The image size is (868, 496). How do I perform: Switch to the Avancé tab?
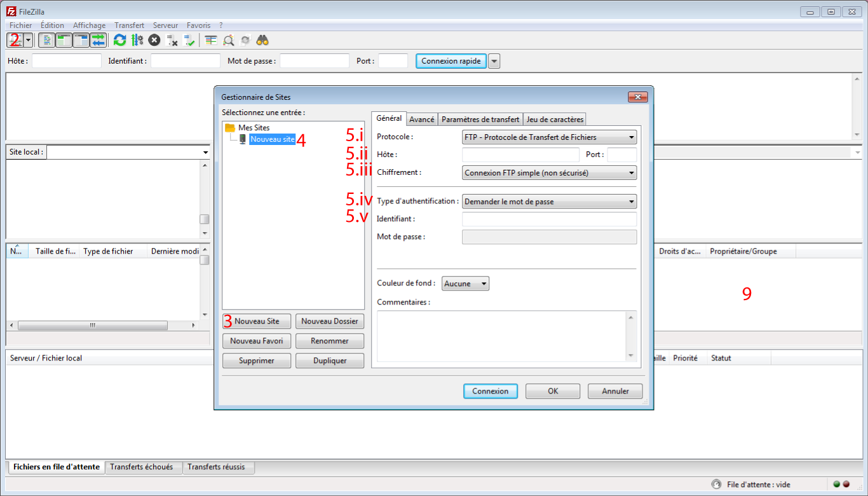pyautogui.click(x=422, y=120)
